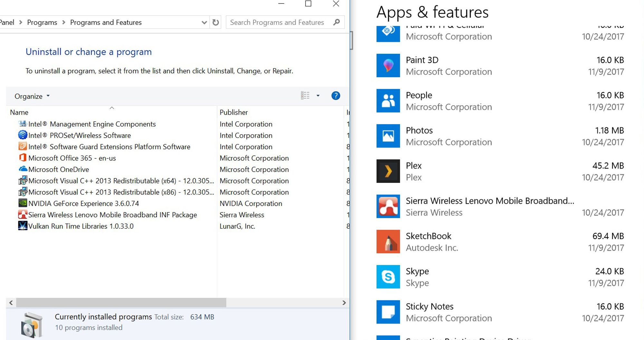Image resolution: width=644 pixels, height=340 pixels.
Task: Click the NVIDIA GeForce Experience icon
Action: click(23, 203)
